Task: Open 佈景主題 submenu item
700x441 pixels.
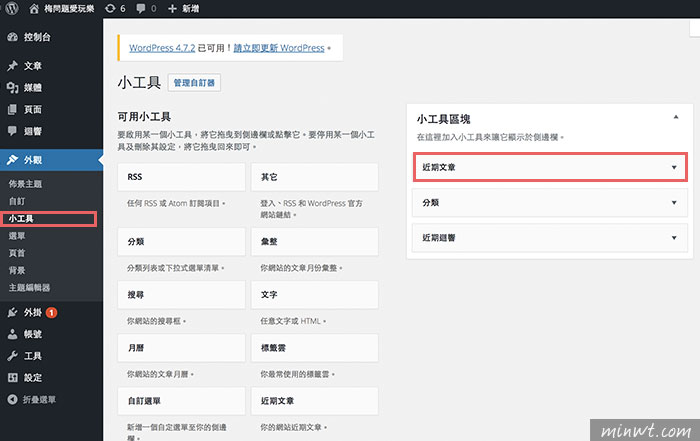Action: [25, 184]
